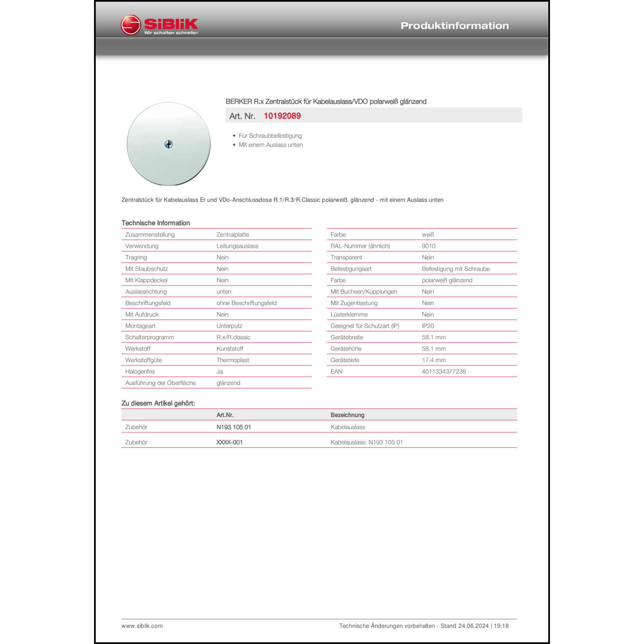Click the value 'Befestigung mit Schraube'
This screenshot has height=644, width=644.
coord(456,269)
